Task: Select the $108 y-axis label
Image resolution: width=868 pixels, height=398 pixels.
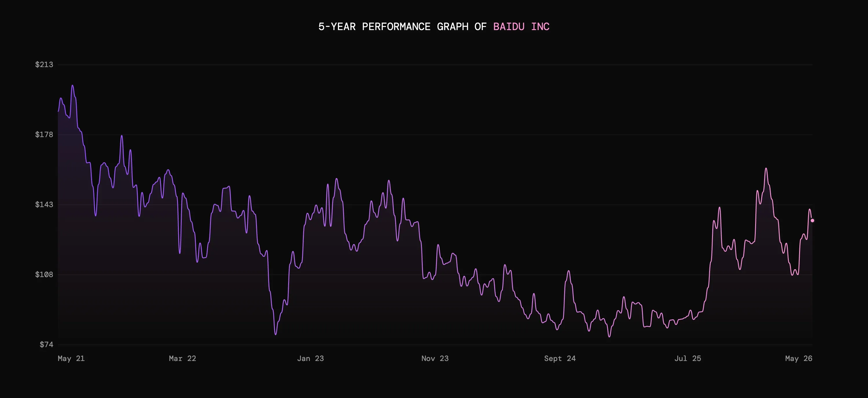Action: pyautogui.click(x=44, y=275)
